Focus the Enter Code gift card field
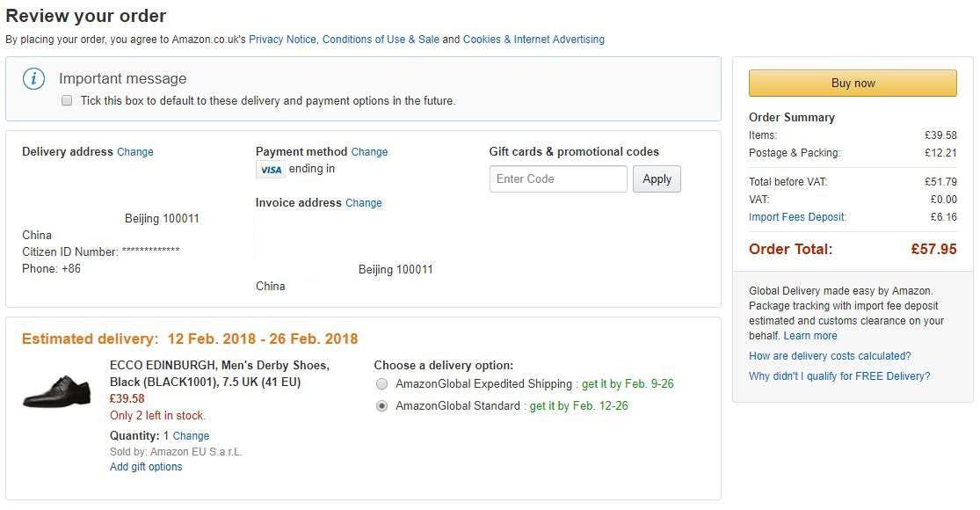This screenshot has height=510, width=980. 558,178
